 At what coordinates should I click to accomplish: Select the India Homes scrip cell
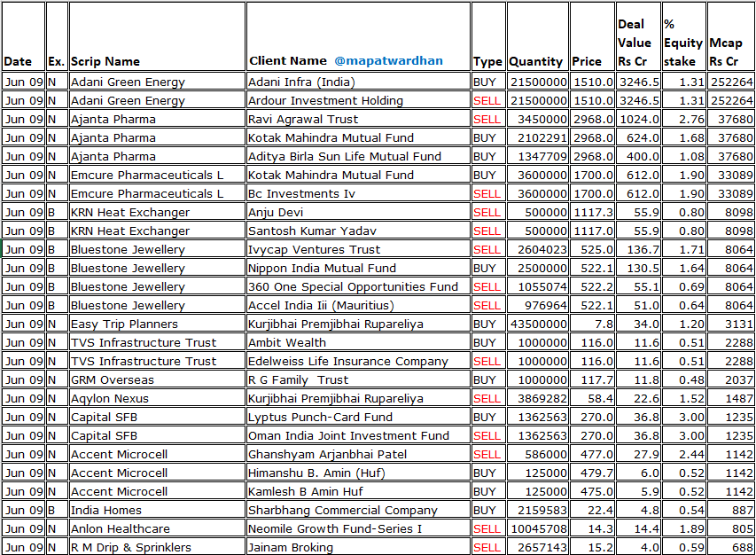pos(157,510)
